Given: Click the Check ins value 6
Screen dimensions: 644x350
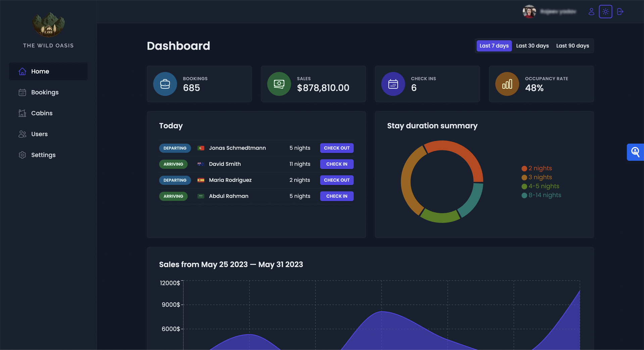Looking at the screenshot, I should point(414,88).
